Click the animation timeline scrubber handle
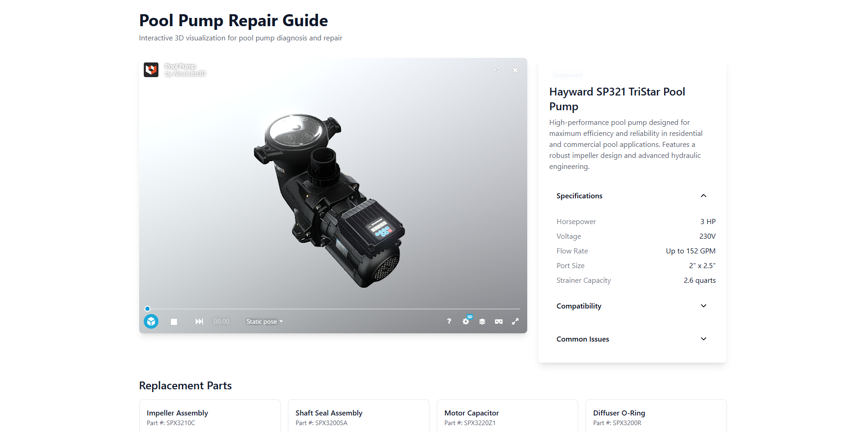 point(147,309)
